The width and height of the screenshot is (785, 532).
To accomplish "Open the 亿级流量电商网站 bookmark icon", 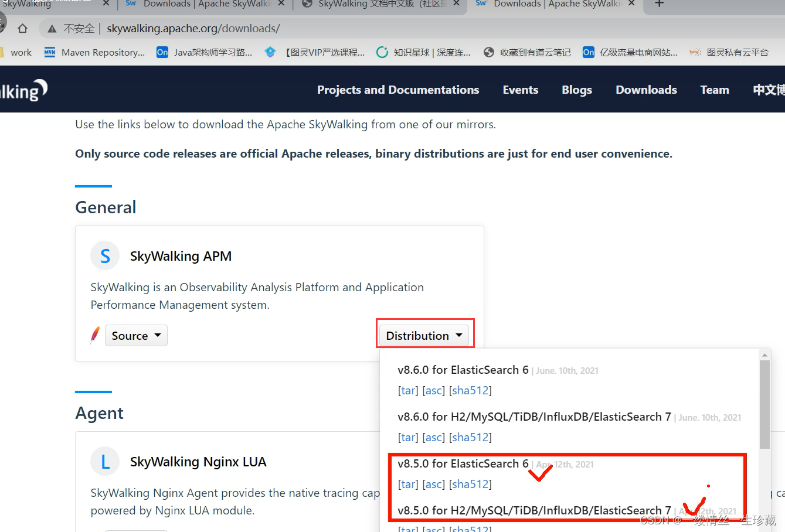I will (x=589, y=52).
